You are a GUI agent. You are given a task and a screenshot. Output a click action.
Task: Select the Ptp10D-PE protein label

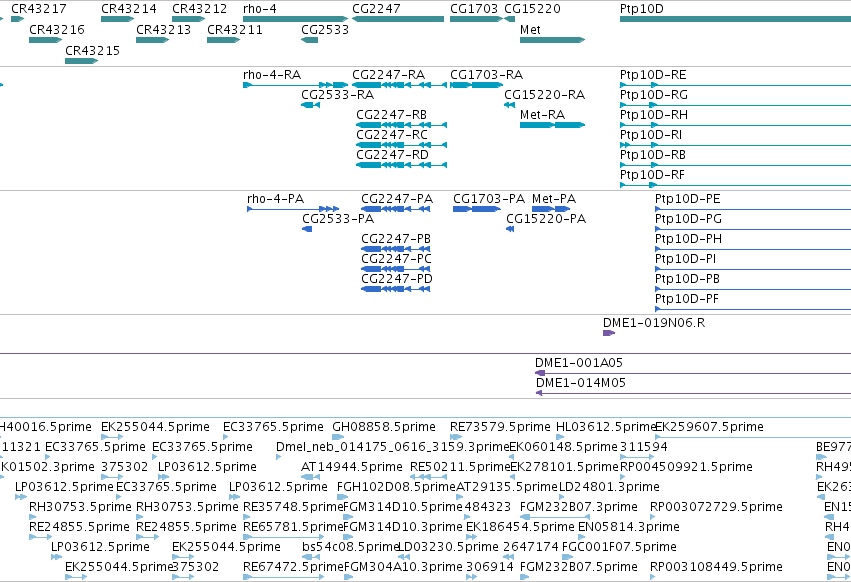(x=688, y=199)
